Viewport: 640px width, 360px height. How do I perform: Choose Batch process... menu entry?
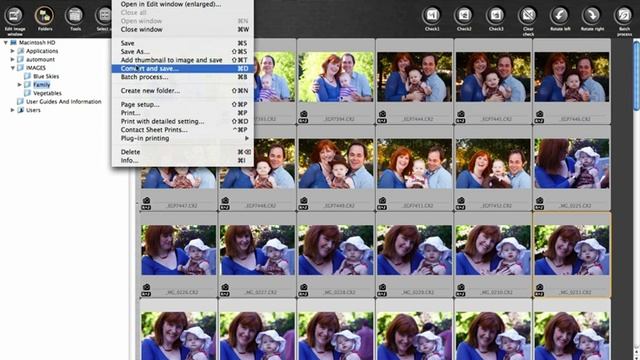[x=182, y=77]
